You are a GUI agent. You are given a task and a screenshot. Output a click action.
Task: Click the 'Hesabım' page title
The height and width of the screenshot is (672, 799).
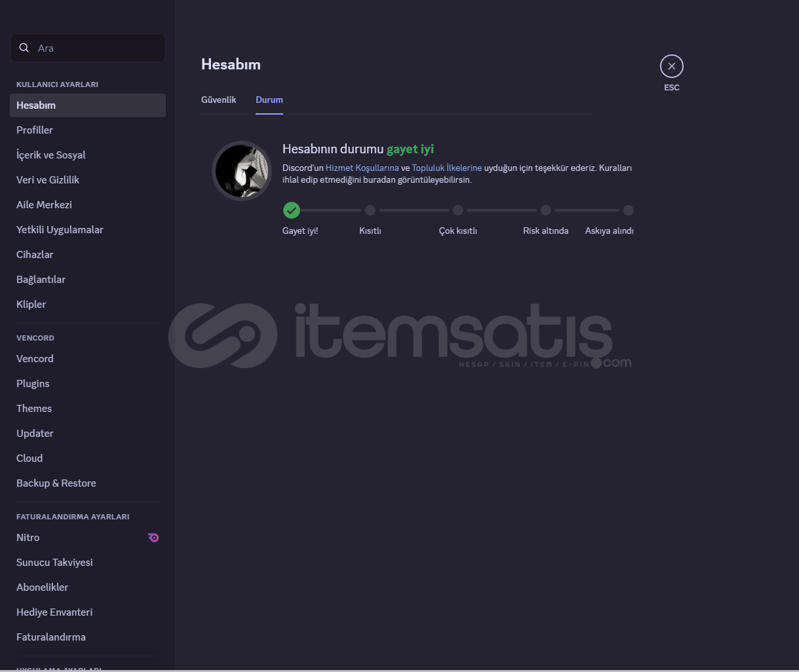click(231, 64)
